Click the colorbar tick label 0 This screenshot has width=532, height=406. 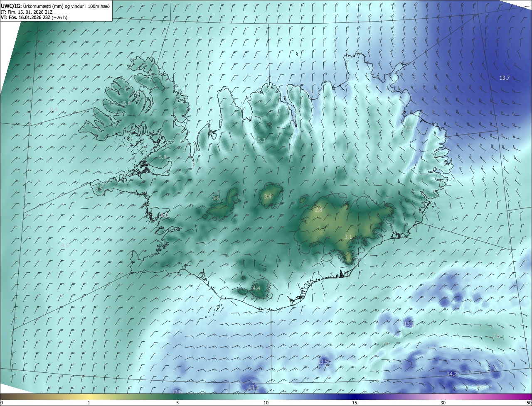2,403
